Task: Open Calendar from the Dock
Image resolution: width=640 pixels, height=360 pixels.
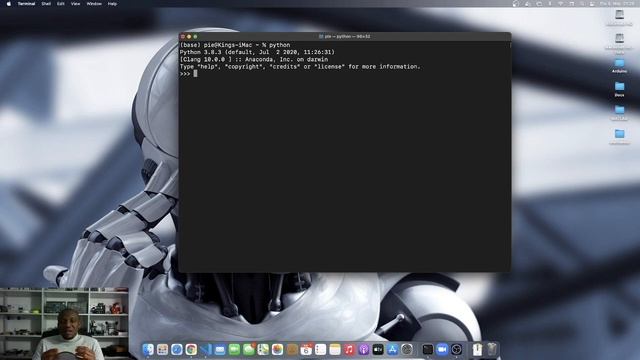Action: coord(306,349)
